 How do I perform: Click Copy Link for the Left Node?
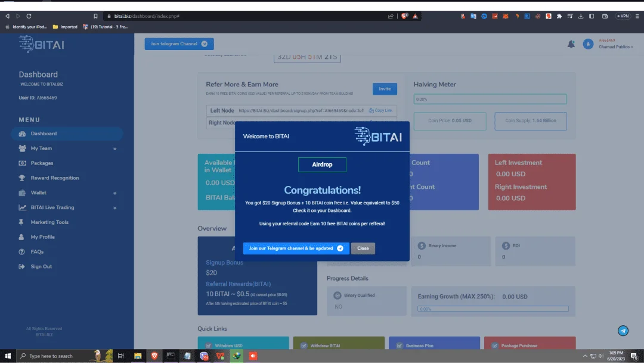380,110
